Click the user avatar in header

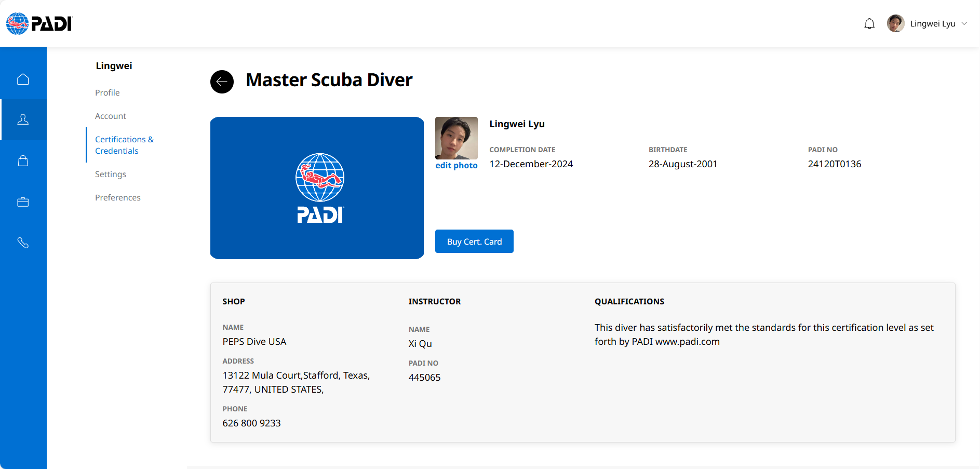pyautogui.click(x=896, y=23)
